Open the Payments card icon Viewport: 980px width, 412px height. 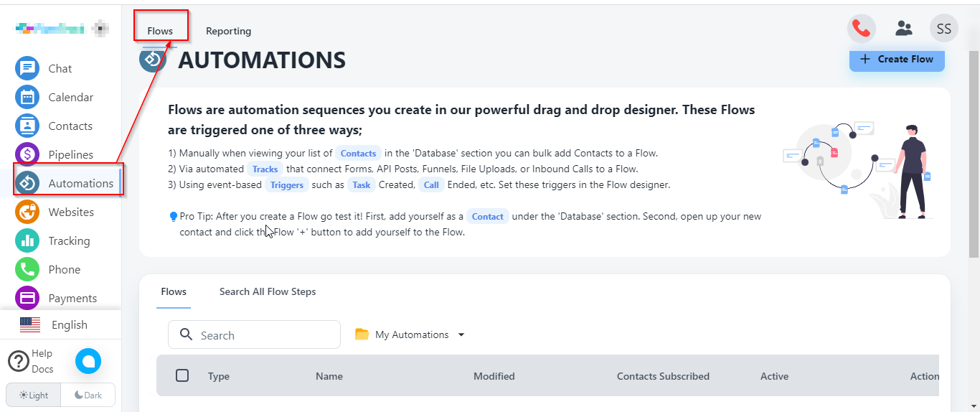[27, 298]
